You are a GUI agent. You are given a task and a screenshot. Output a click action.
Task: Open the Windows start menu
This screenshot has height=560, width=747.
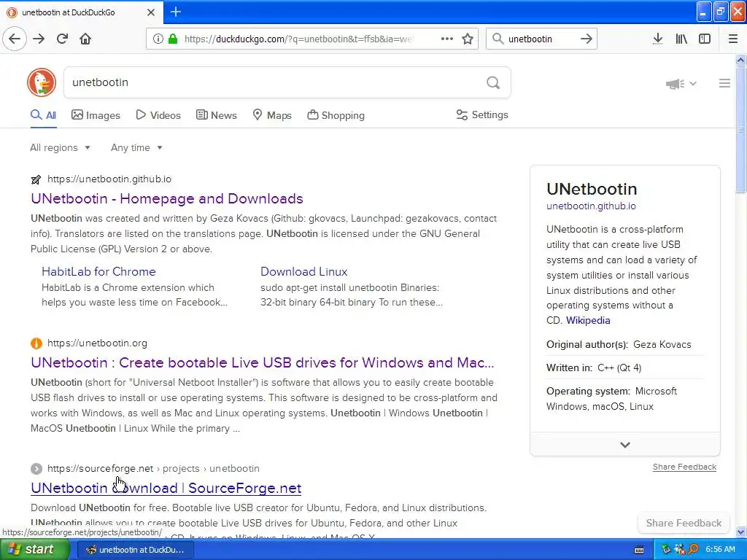point(35,550)
